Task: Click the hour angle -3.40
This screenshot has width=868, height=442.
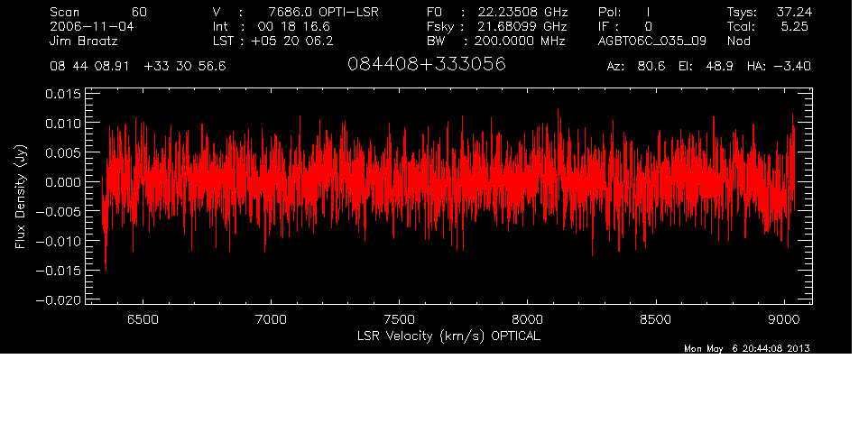Action: (x=792, y=67)
